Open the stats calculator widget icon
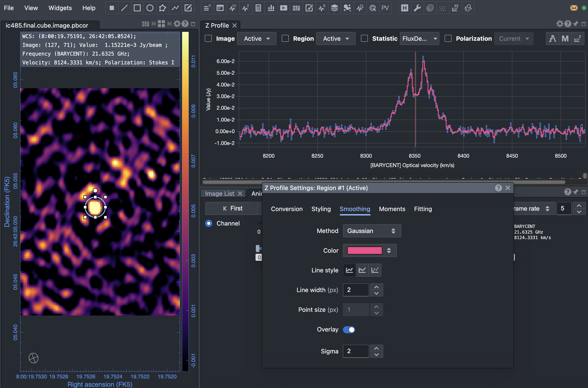Screen dimensions: 588x388 pos(258,8)
